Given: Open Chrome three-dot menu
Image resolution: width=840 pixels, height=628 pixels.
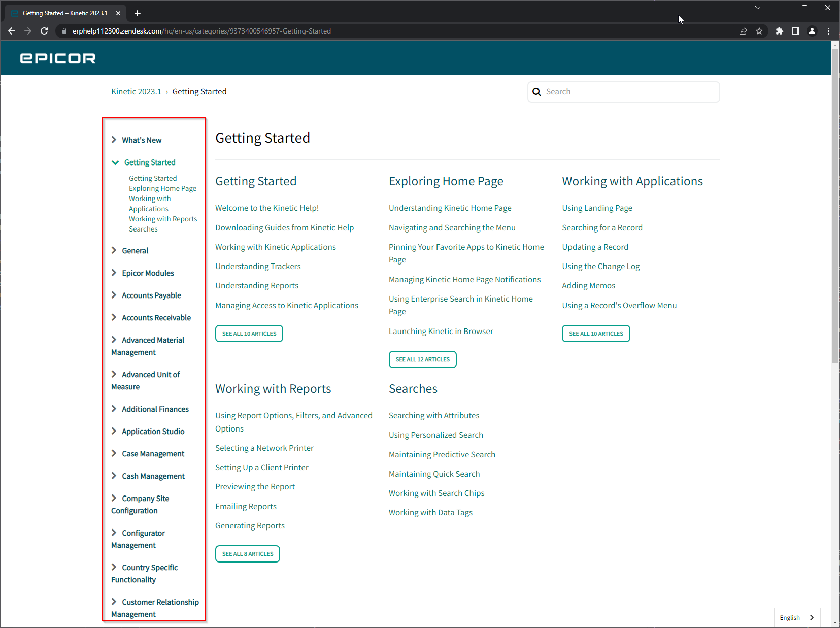Looking at the screenshot, I should click(828, 31).
